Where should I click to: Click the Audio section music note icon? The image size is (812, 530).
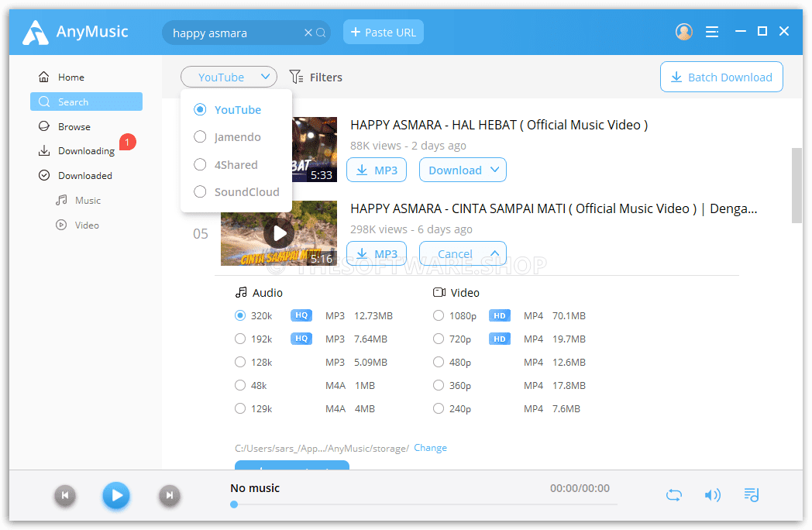point(241,292)
